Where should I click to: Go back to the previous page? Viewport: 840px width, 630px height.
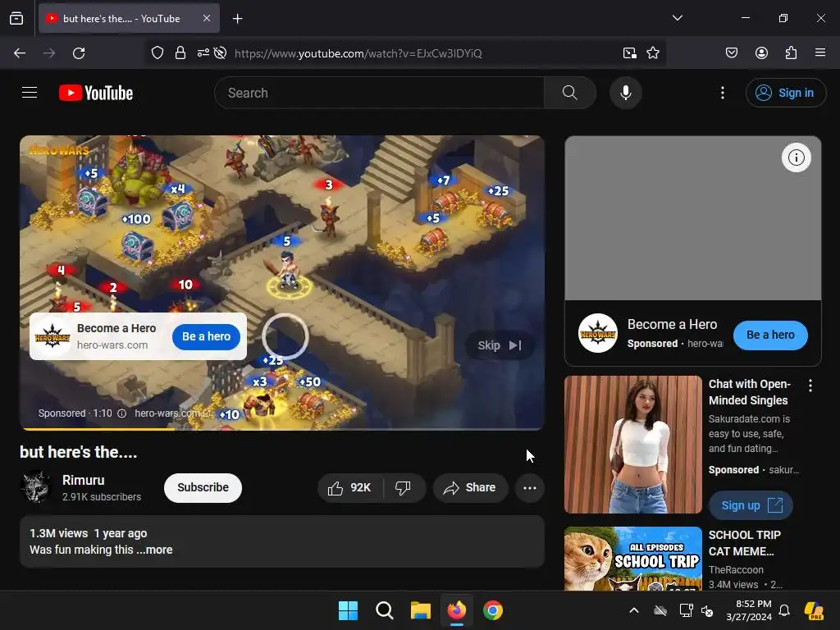(x=20, y=53)
